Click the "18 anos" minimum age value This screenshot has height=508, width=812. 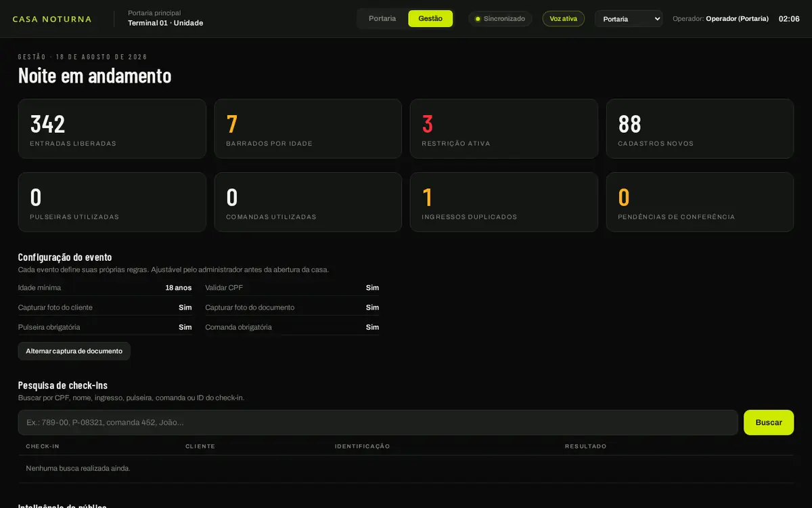(x=179, y=288)
